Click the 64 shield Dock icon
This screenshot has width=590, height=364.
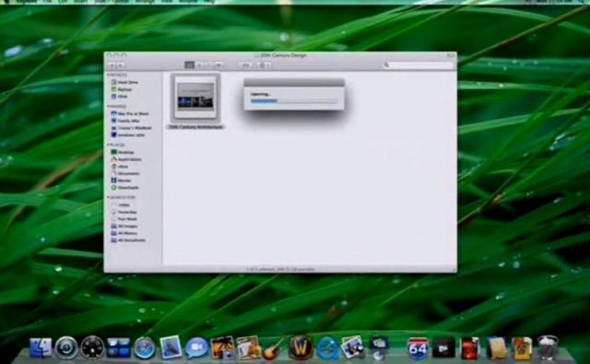(x=418, y=348)
